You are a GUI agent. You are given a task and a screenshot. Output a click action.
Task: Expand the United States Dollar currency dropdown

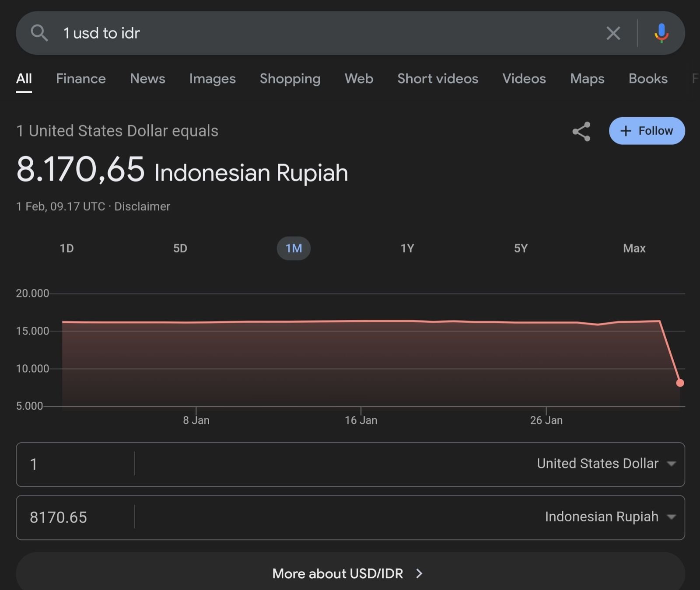pyautogui.click(x=606, y=464)
